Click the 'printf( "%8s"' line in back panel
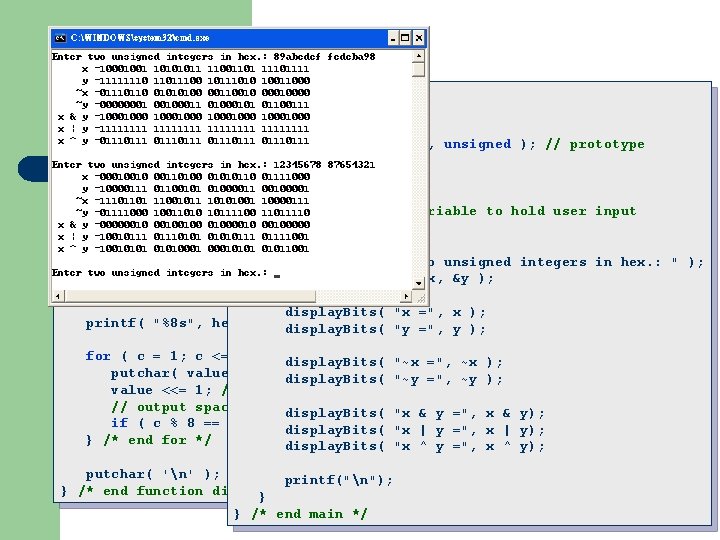This screenshot has height=540, width=720. pos(156,323)
